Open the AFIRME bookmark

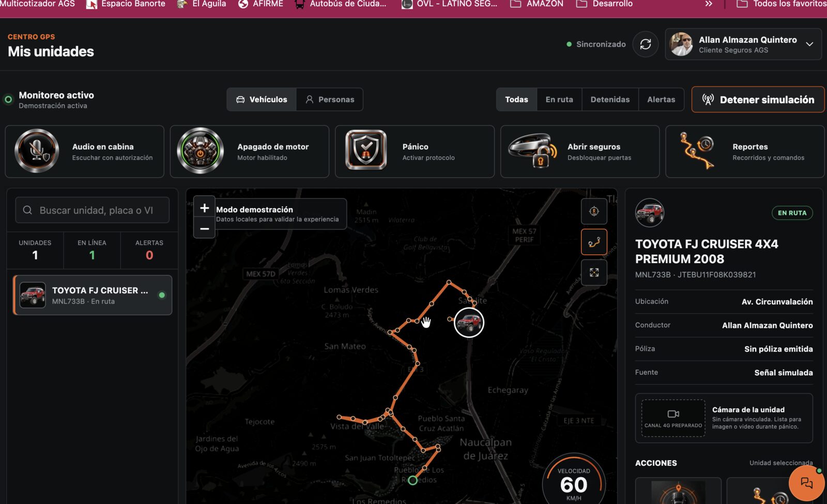(261, 4)
